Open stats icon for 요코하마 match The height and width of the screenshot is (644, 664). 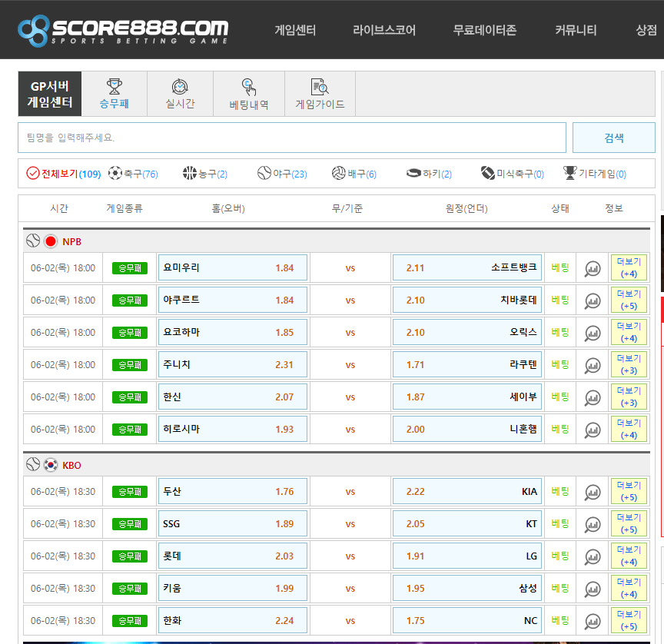593,334
